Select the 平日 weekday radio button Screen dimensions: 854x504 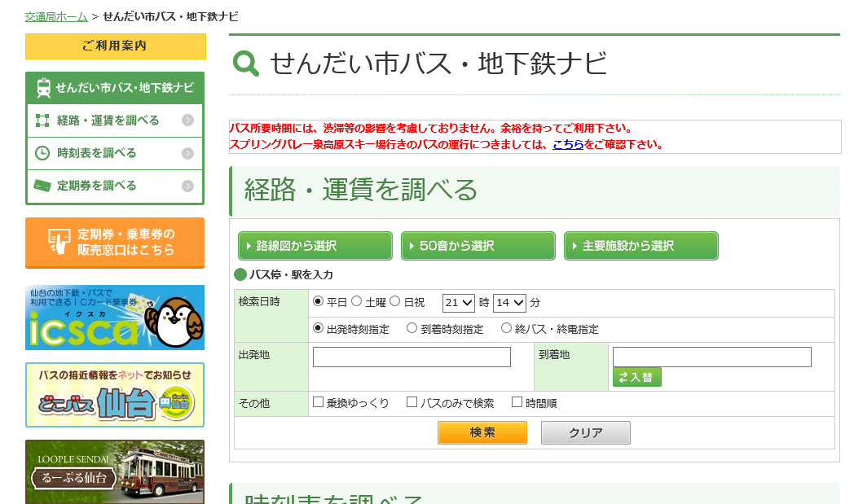tap(317, 301)
